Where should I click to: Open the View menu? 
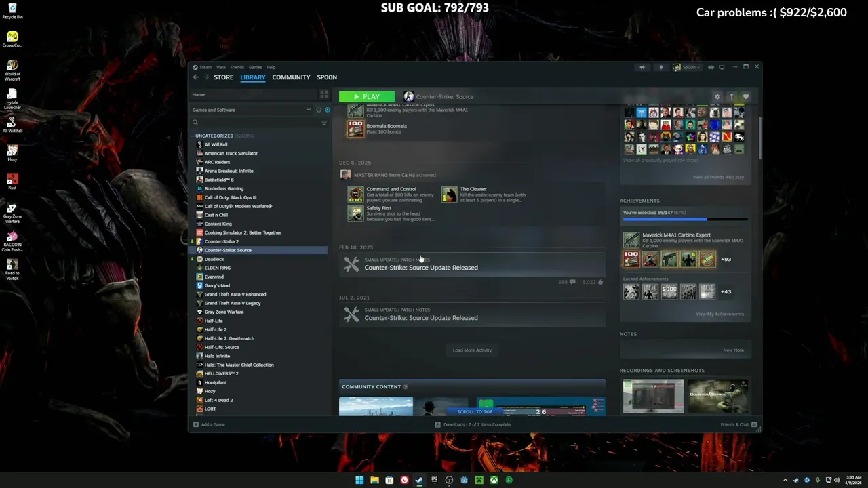(221, 67)
